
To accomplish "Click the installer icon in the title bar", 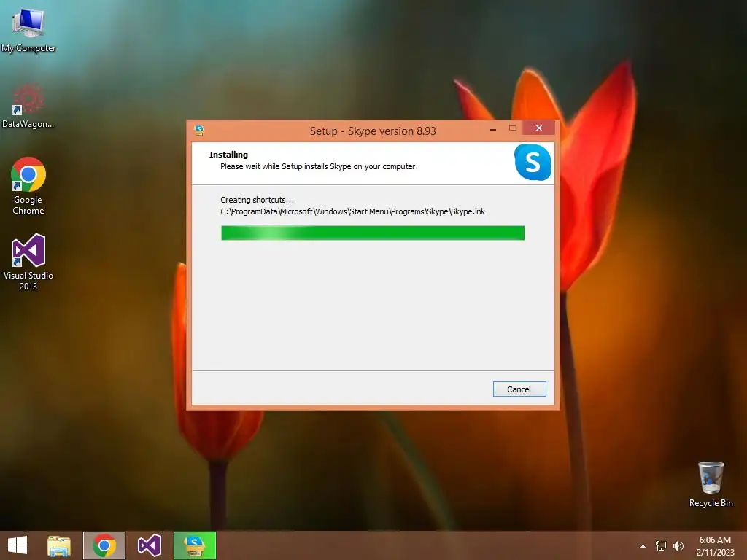I will pyautogui.click(x=200, y=131).
